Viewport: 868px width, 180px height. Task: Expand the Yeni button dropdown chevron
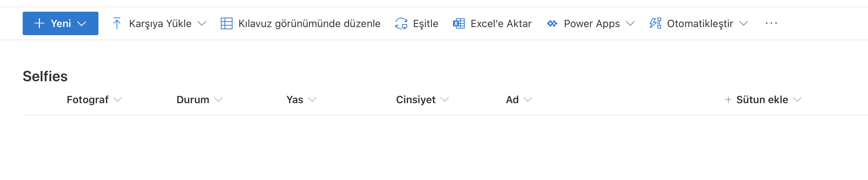click(x=82, y=24)
